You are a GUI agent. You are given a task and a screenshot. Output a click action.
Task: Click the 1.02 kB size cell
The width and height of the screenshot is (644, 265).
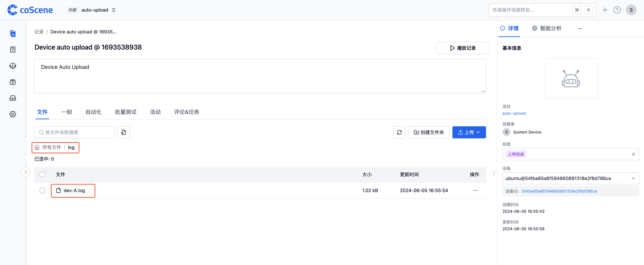pyautogui.click(x=370, y=190)
